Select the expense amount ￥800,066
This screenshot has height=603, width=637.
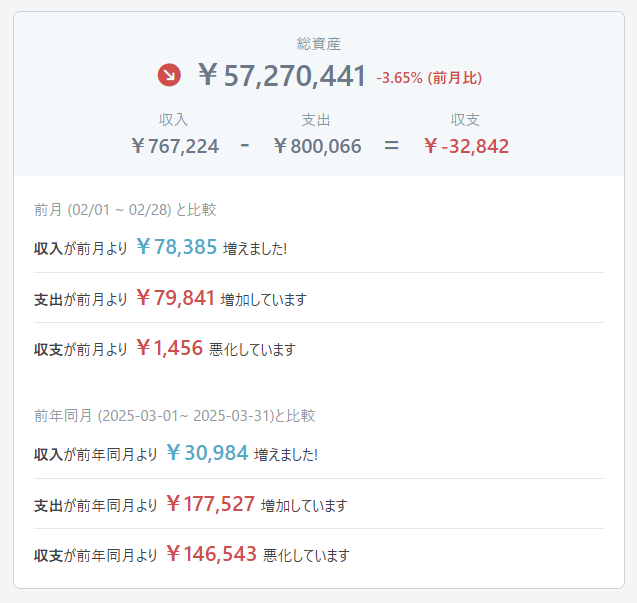[317, 146]
